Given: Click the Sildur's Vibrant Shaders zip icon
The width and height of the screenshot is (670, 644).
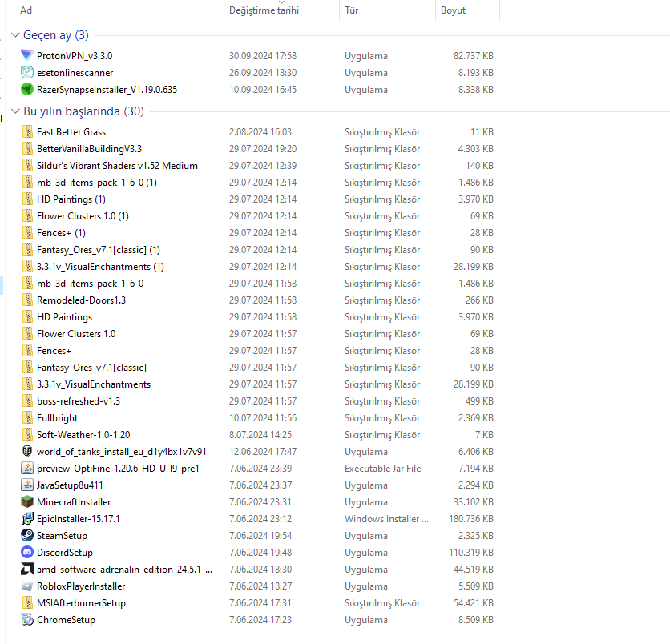Looking at the screenshot, I should click(27, 166).
